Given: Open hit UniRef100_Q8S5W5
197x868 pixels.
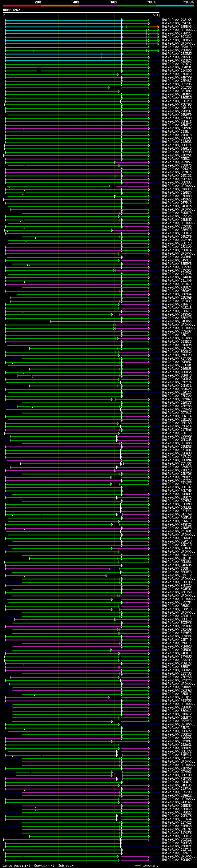Looking at the screenshot, I should click(x=177, y=54).
